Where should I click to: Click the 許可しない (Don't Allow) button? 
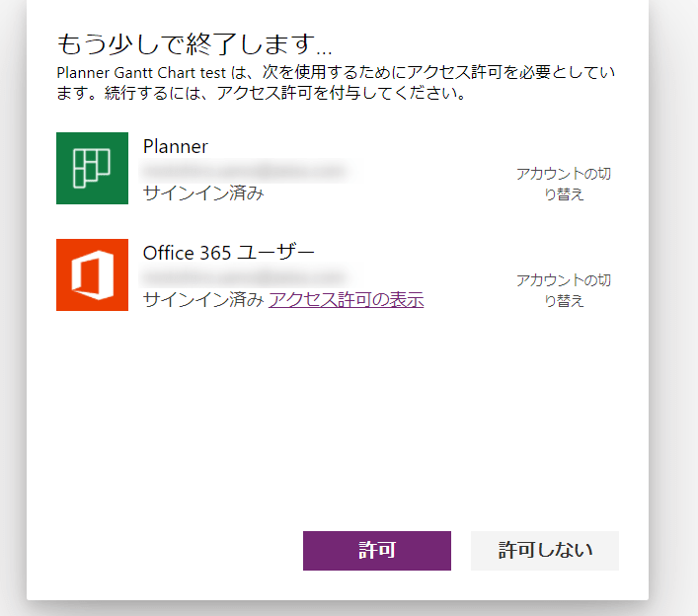545,551
